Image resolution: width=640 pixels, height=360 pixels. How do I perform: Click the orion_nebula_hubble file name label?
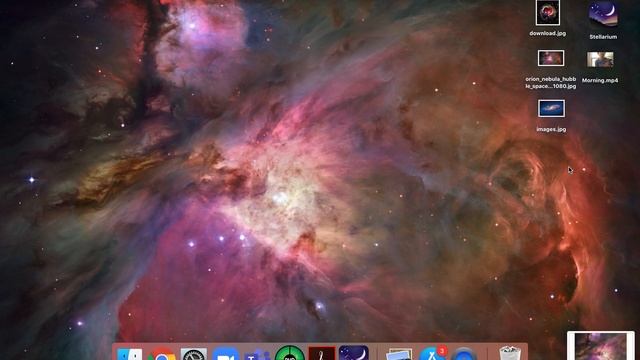[551, 82]
